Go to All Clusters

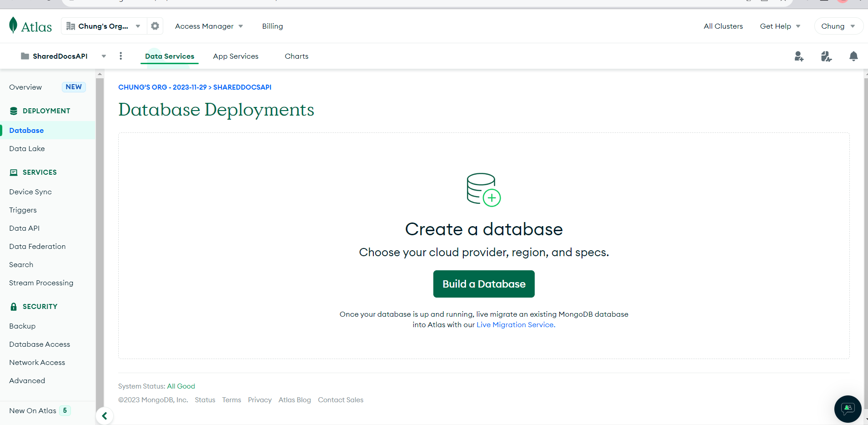723,26
